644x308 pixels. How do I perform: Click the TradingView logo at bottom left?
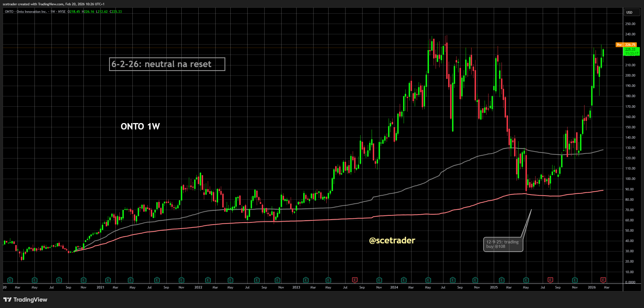25,300
